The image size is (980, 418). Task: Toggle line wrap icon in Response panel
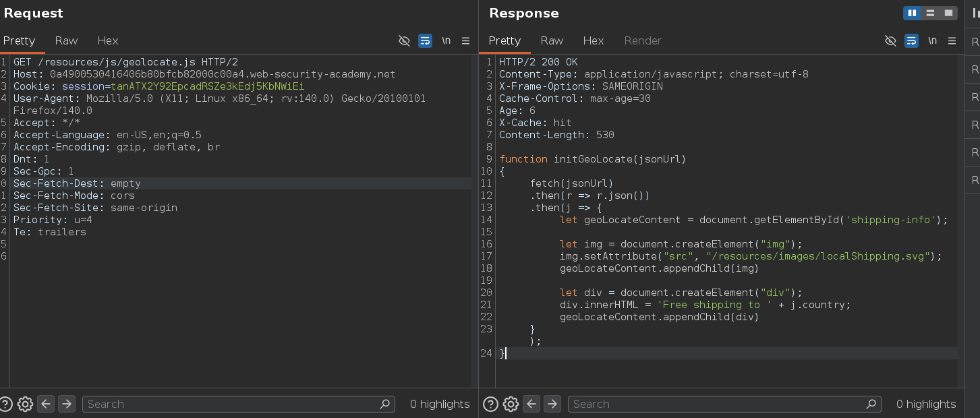911,40
